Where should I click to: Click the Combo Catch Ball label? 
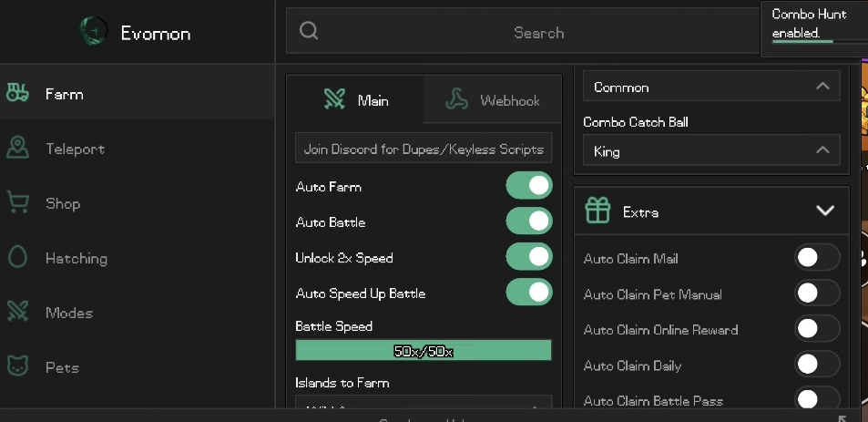click(x=636, y=121)
